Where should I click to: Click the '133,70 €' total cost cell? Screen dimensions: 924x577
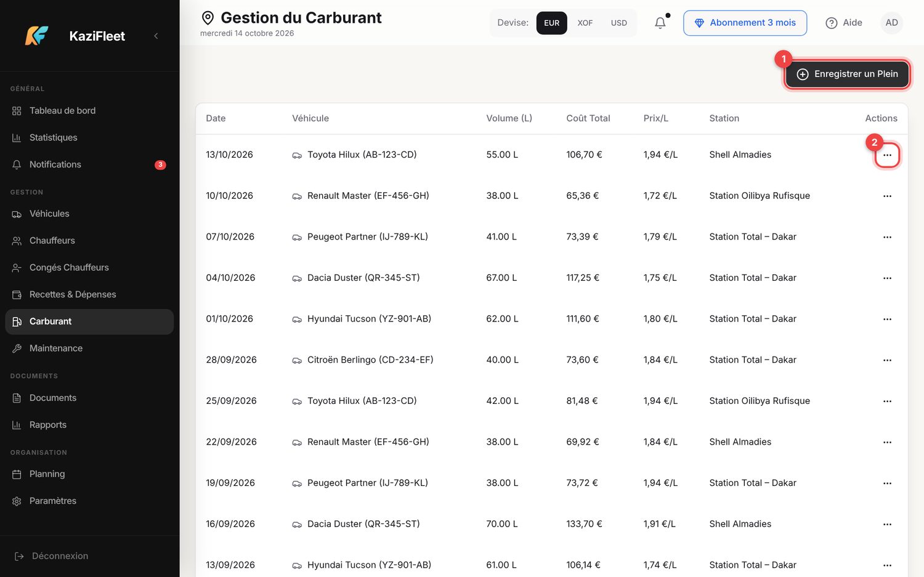tap(584, 524)
